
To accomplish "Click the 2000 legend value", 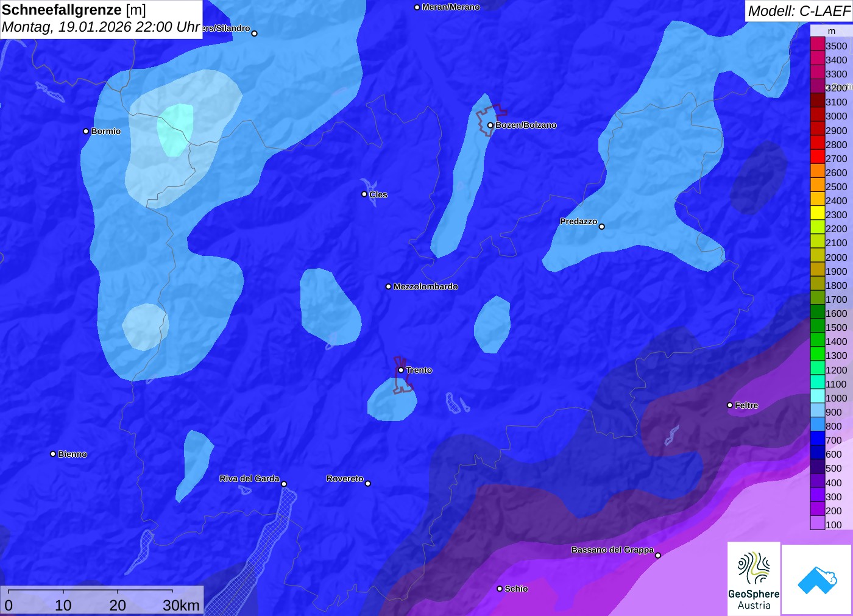I will (x=836, y=257).
